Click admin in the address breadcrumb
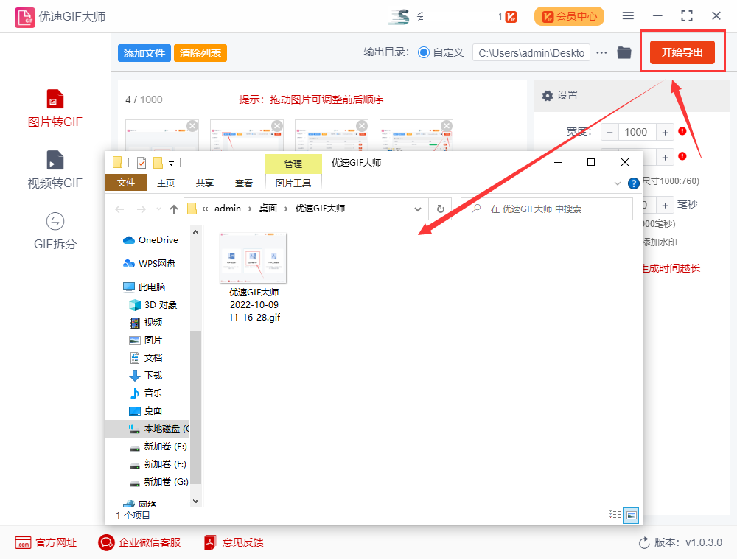The height and width of the screenshot is (560, 737). (x=228, y=209)
